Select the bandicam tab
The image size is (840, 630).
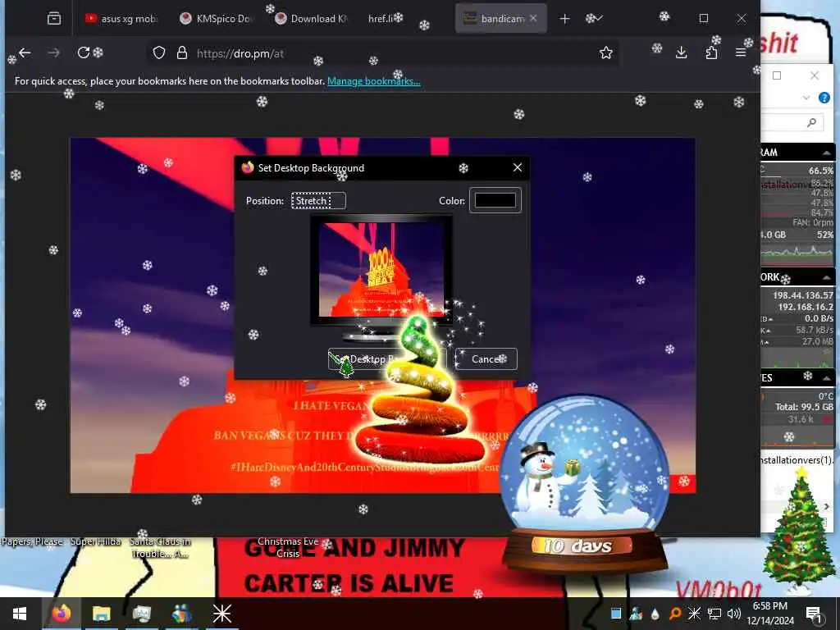point(501,19)
